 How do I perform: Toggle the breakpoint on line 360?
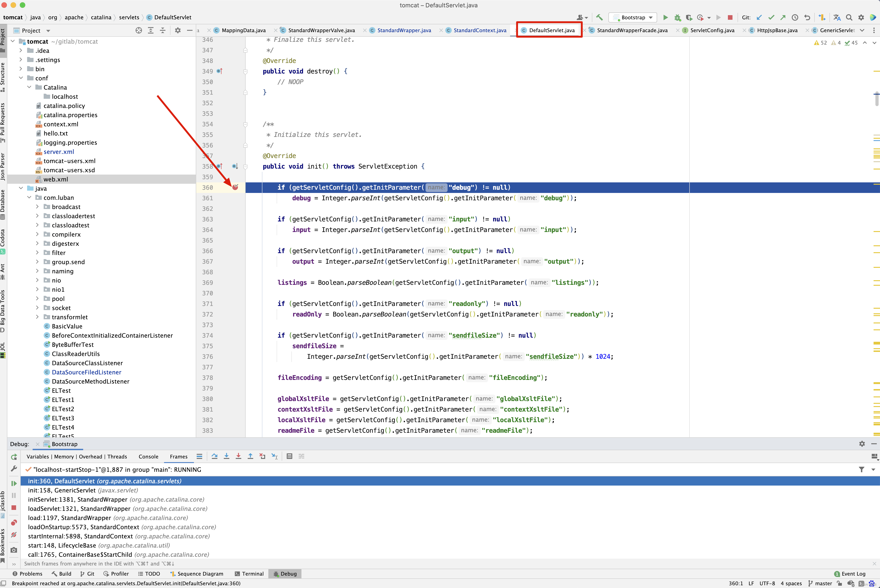coord(235,187)
